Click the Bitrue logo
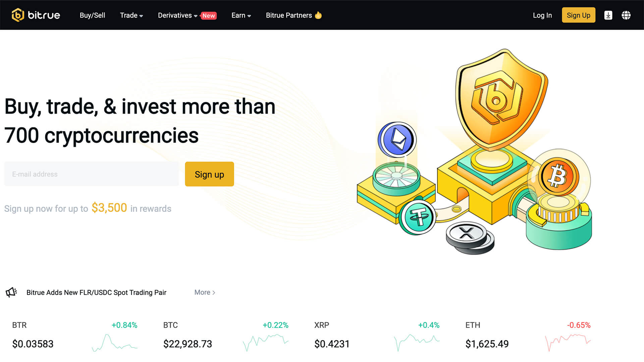The image size is (644, 362). pyautogui.click(x=35, y=15)
